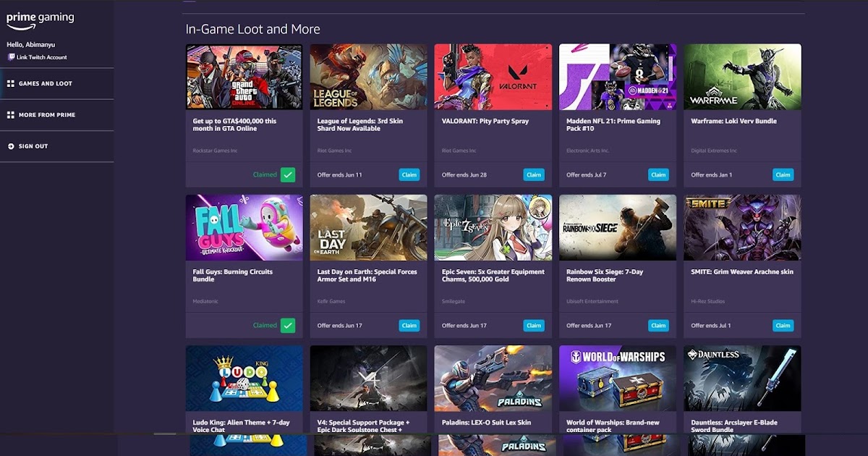
Task: Claim the League of Legends Skin Shard
Action: click(409, 174)
